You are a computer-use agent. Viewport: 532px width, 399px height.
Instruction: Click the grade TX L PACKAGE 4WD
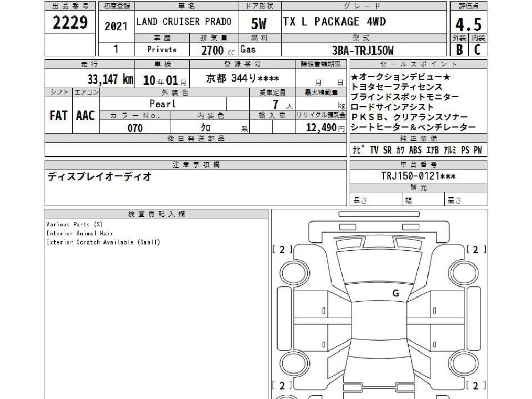coord(334,22)
